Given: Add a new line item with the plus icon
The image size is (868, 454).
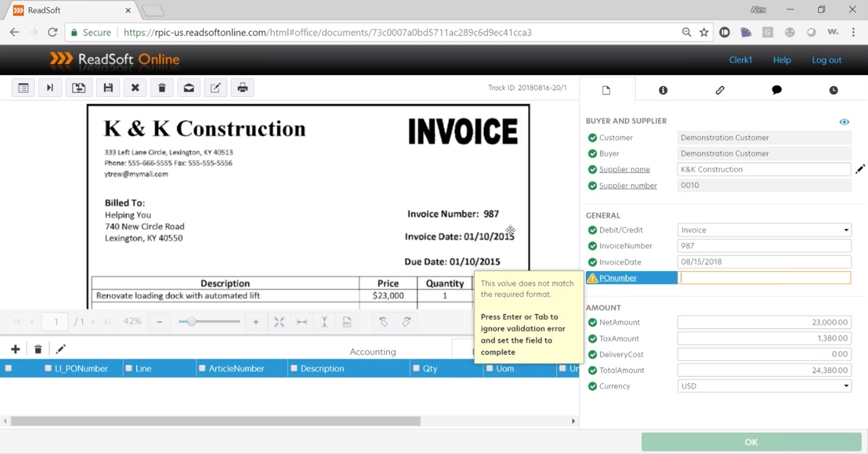Looking at the screenshot, I should pos(14,348).
